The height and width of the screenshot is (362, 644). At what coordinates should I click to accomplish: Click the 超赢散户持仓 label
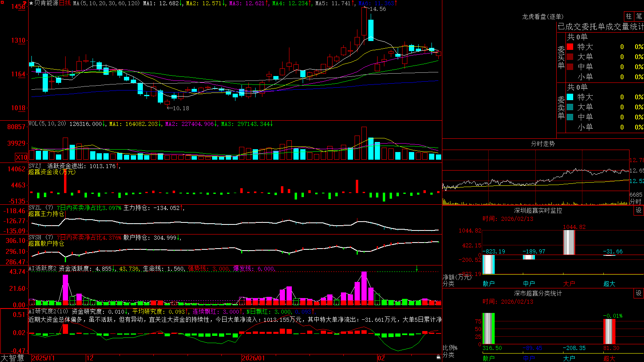point(46,243)
